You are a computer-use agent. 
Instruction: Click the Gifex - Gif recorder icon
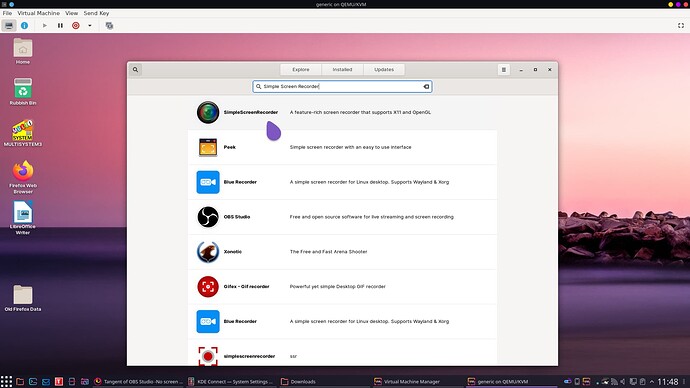208,286
